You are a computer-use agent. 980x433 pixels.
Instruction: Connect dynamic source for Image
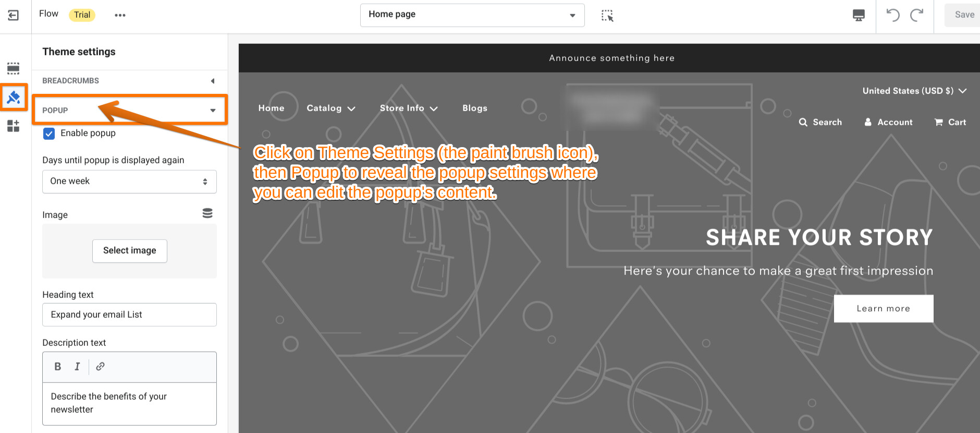pyautogui.click(x=207, y=213)
